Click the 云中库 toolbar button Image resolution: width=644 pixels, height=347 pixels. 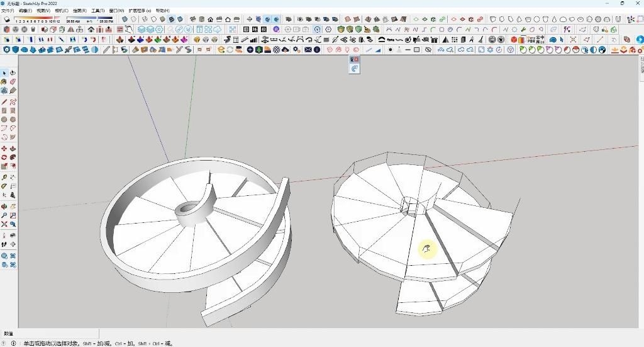(540, 40)
